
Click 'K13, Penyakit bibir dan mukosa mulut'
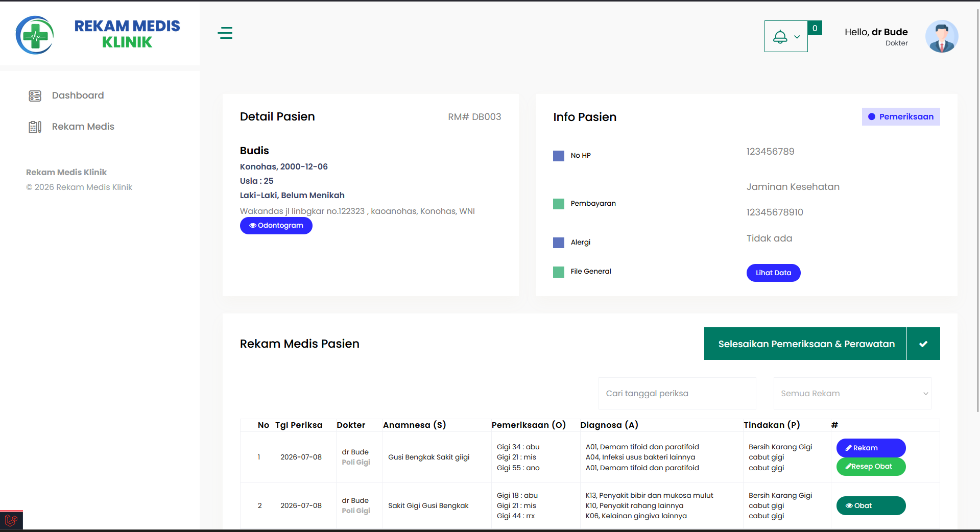(649, 495)
